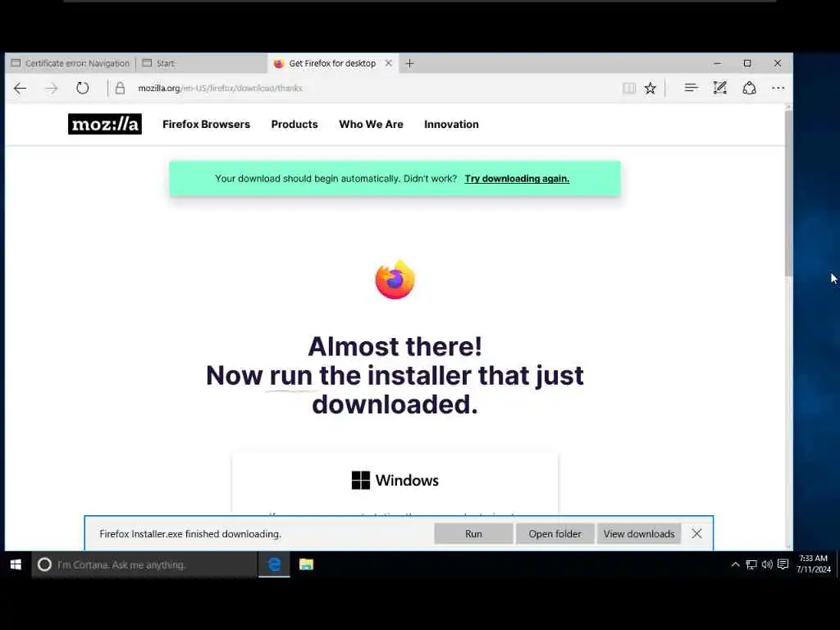The width and height of the screenshot is (840, 630).
Task: Close the Get Firefox for desktop tab
Action: point(388,63)
